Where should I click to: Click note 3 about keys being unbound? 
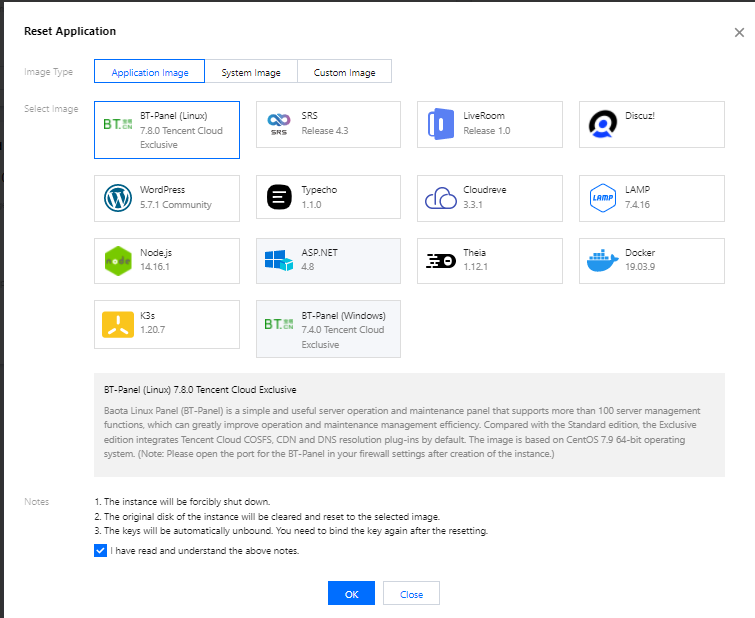[291, 531]
